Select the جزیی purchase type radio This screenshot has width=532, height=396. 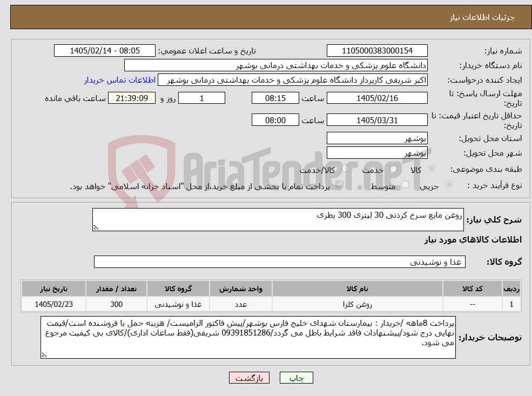pos(448,185)
